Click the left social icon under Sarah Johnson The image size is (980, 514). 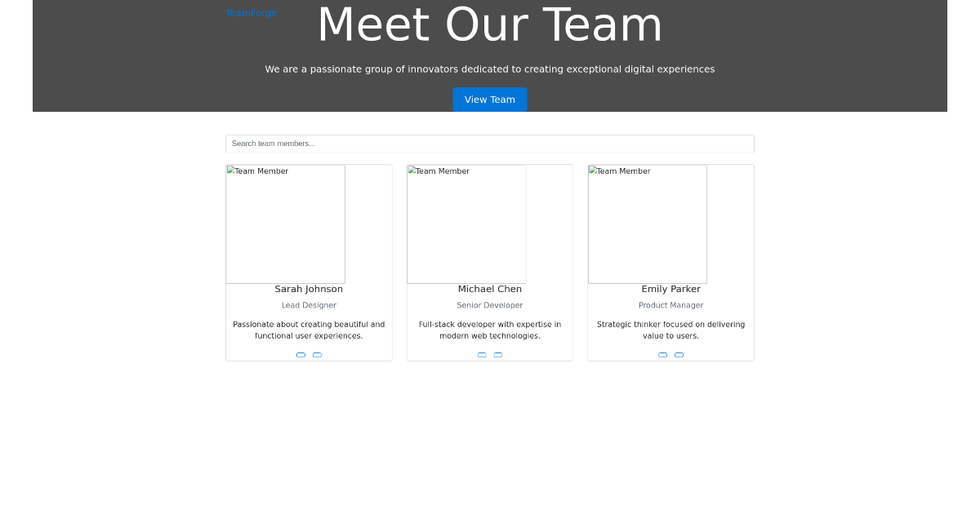[x=301, y=355]
